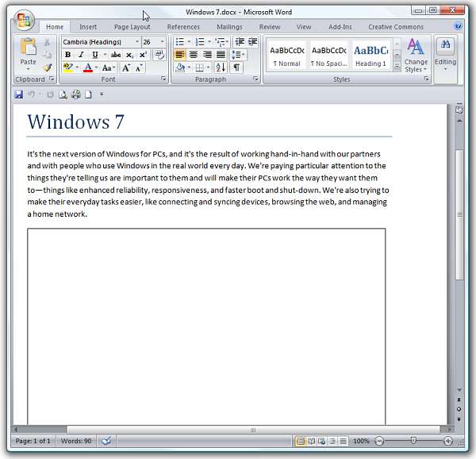Viewport: 476px width, 459px height.
Task: Switch to the Page Layout tab
Action: point(132,27)
